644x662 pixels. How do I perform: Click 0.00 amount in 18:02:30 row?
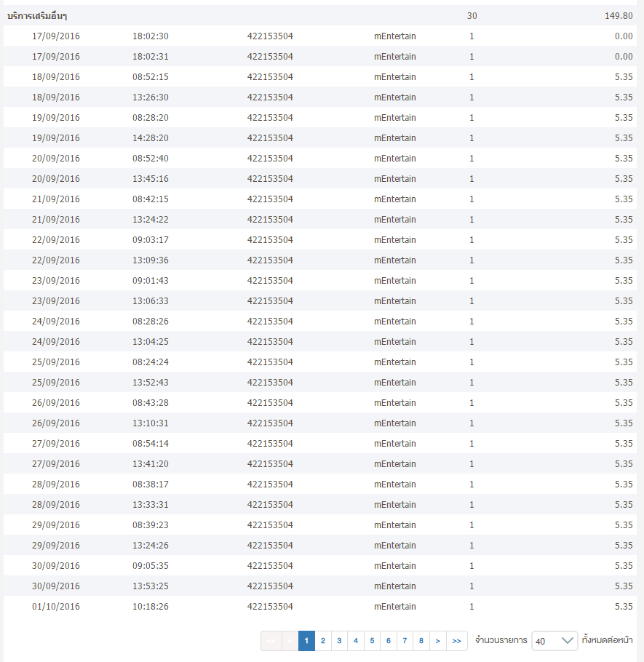(624, 36)
